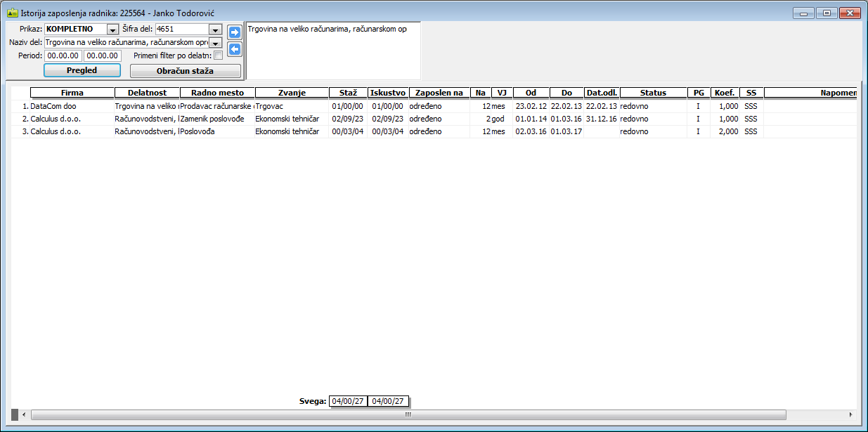Maximize the employment history window

(826, 13)
